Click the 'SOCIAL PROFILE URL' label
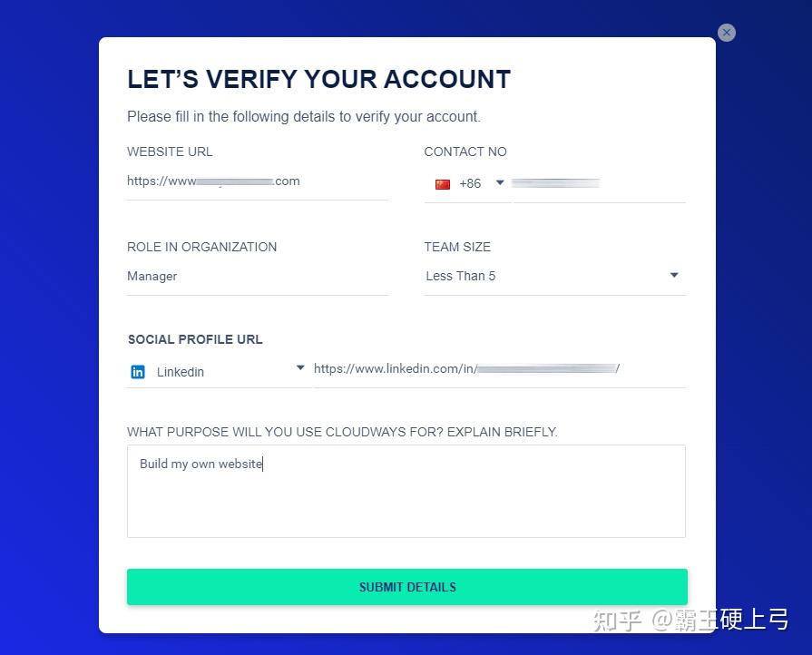This screenshot has height=655, width=812. pos(195,339)
